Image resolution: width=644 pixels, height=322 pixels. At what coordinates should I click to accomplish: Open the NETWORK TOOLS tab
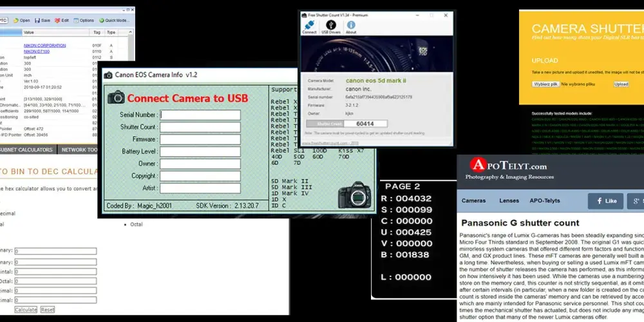pyautogui.click(x=79, y=150)
